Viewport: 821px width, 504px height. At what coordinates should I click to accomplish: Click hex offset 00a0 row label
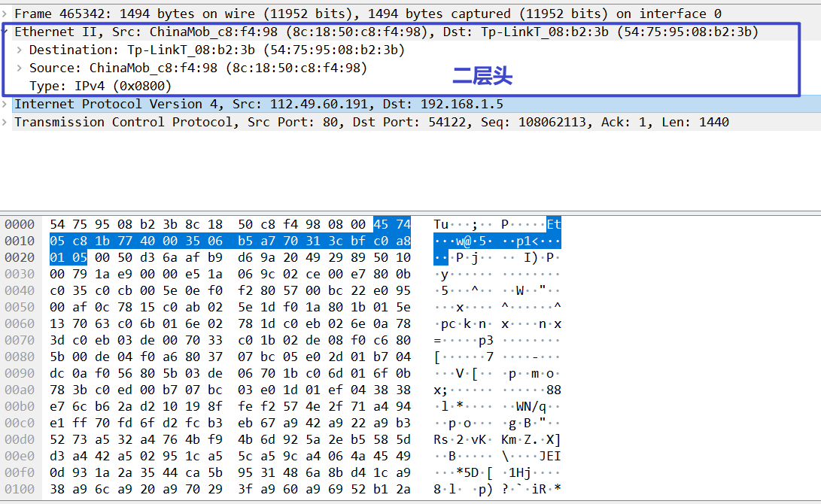point(20,390)
